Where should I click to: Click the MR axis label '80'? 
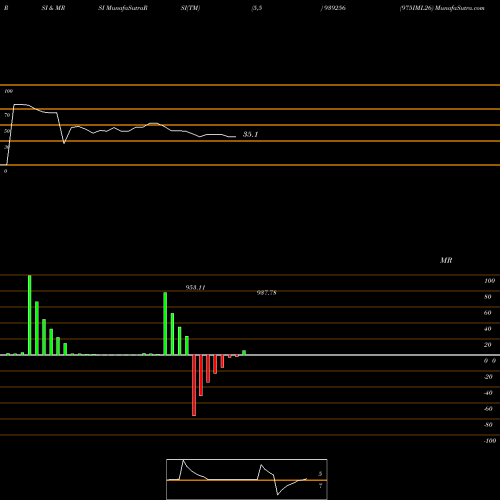point(488,297)
